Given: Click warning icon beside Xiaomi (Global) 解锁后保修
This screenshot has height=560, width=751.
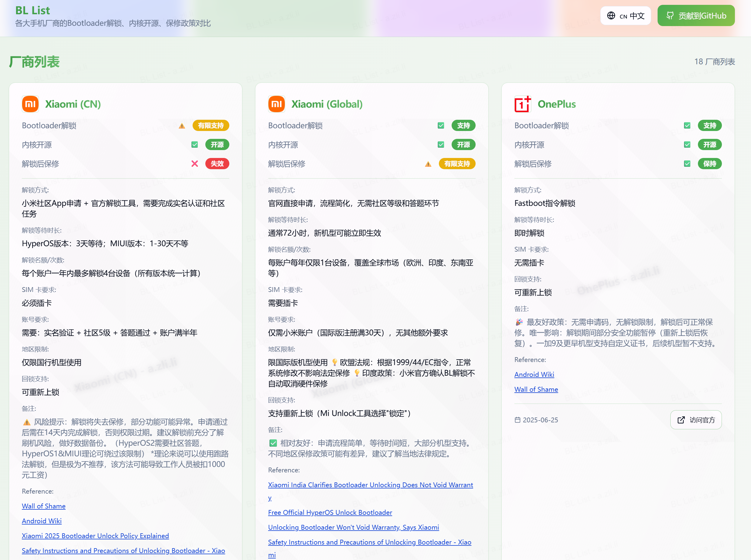Looking at the screenshot, I should (x=428, y=164).
